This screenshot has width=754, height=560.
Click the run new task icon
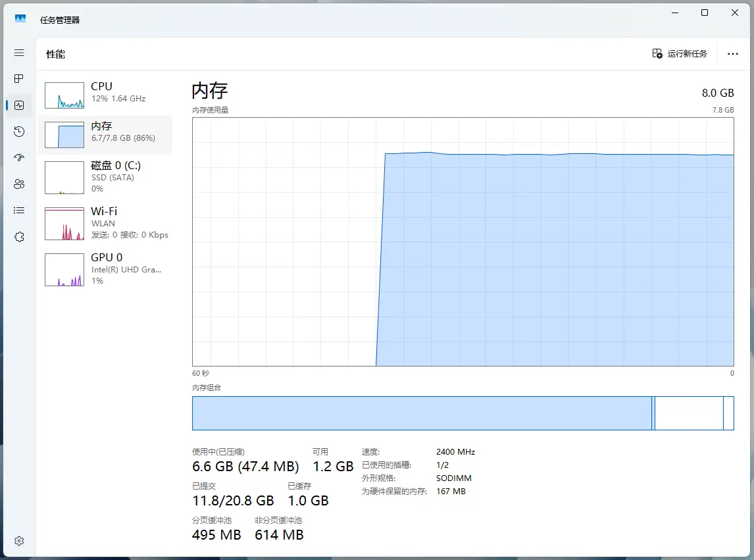657,53
